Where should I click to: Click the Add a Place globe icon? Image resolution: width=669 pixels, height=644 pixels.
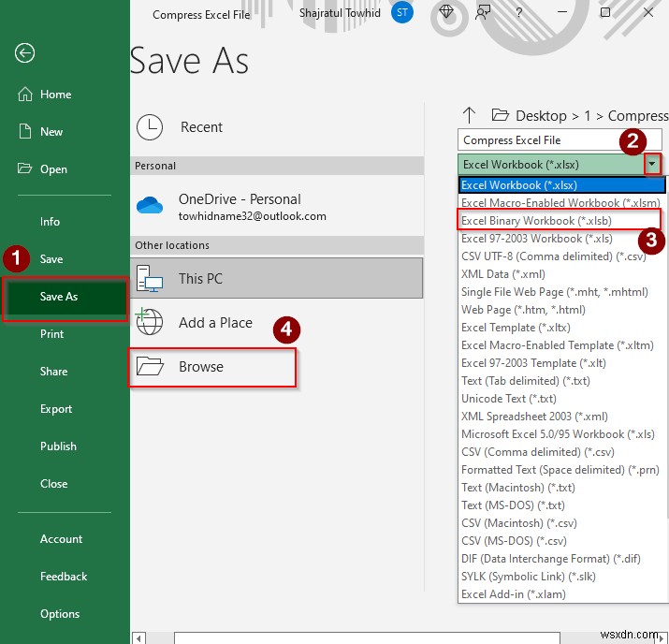tap(150, 323)
